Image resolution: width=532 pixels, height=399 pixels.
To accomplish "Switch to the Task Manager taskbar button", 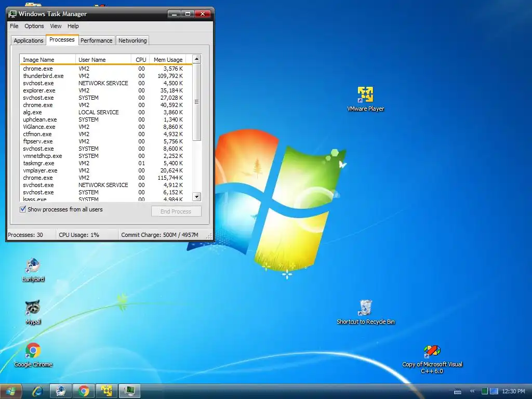I will tap(129, 391).
